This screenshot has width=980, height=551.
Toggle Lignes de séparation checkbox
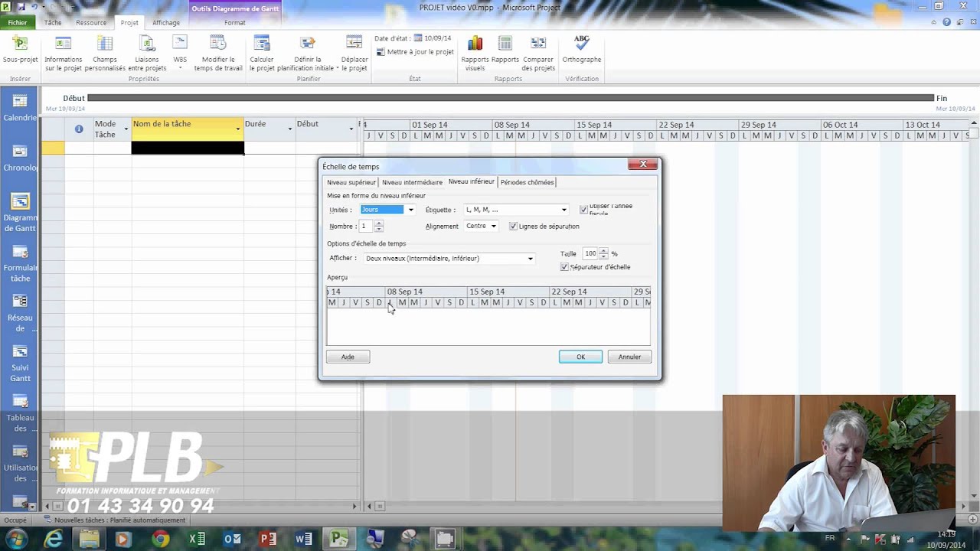click(513, 227)
